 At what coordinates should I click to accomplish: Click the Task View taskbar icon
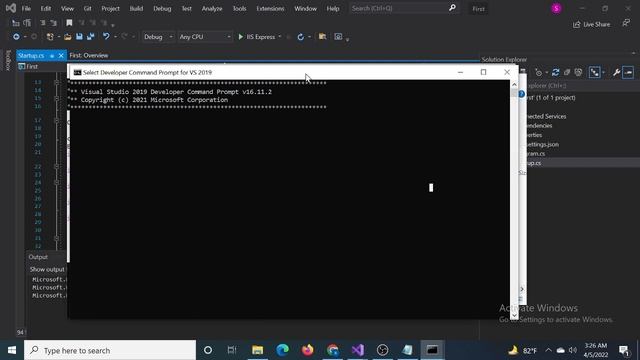(232, 350)
